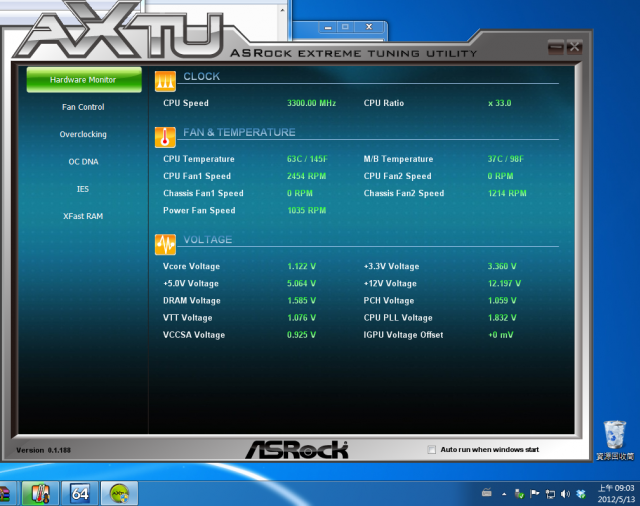Minimize the background window behind AXTU
This screenshot has width=640, height=506.
point(328,27)
